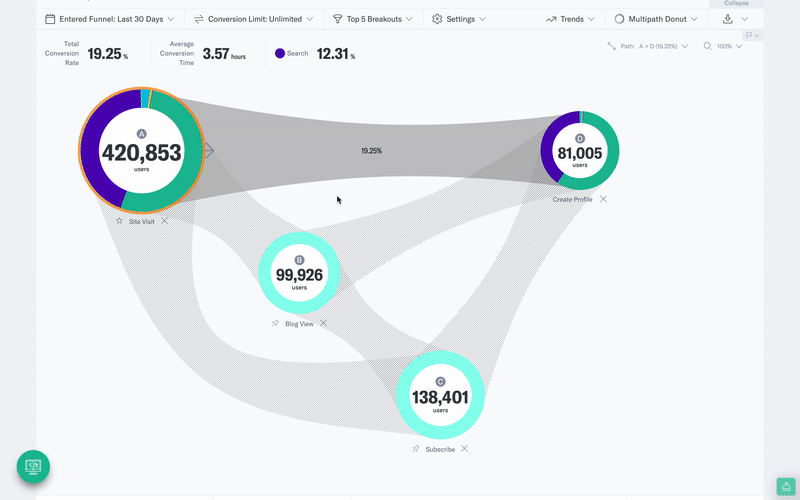Remove the Create Profile step
800x500 pixels.
tap(603, 199)
